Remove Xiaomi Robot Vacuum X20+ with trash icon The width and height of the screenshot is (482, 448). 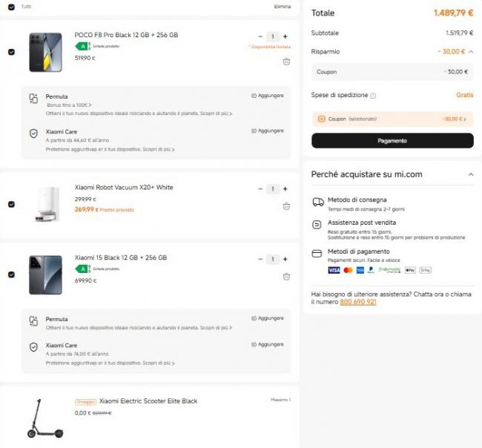pyautogui.click(x=286, y=206)
